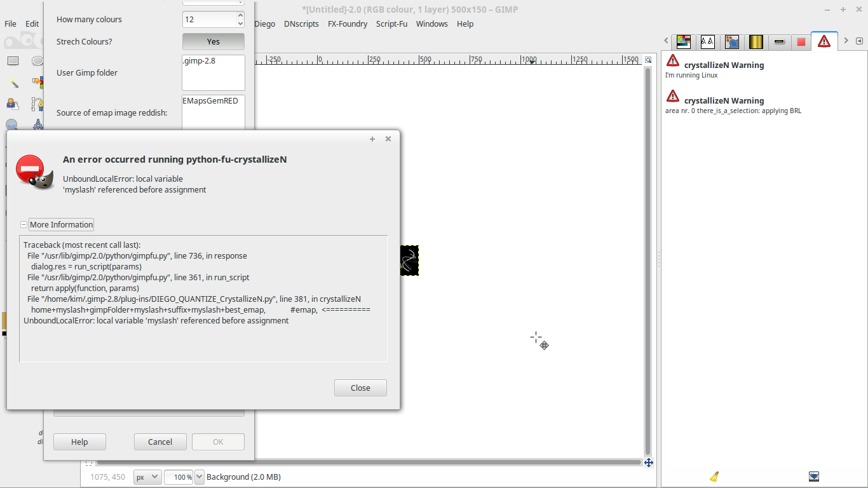
Task: Save error log with the bottom-right icon
Action: click(814, 477)
